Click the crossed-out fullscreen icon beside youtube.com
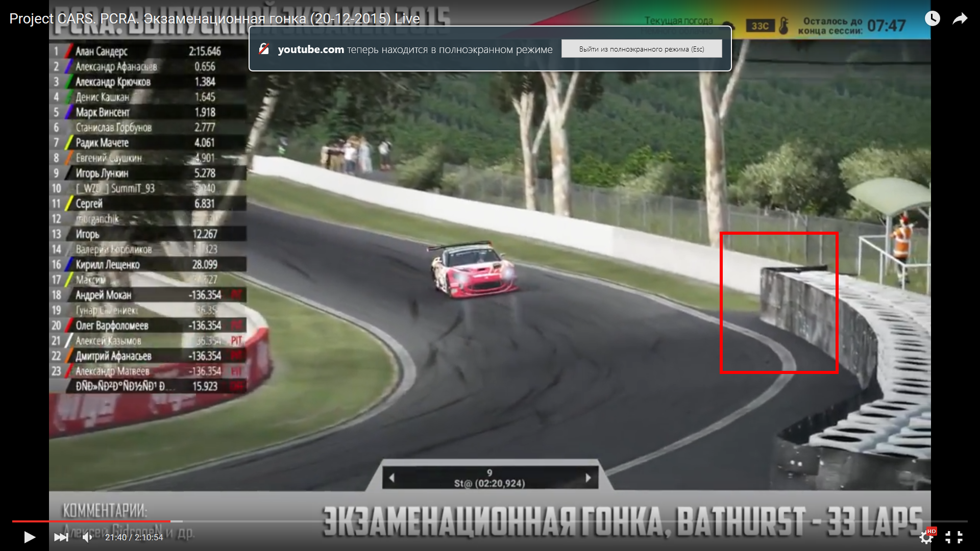 pyautogui.click(x=264, y=49)
